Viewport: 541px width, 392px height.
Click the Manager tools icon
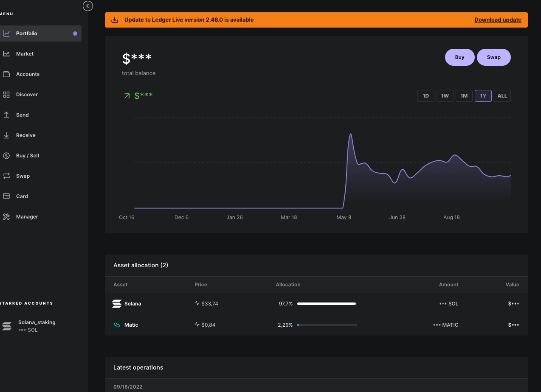(6, 217)
